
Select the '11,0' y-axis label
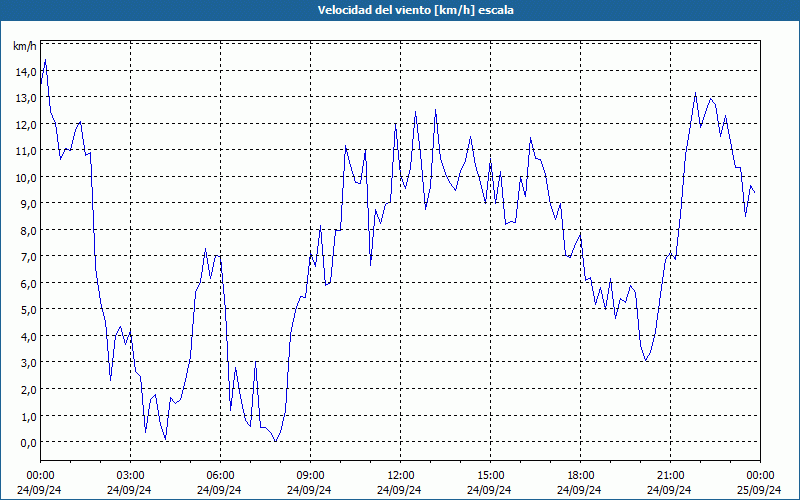pos(26,151)
